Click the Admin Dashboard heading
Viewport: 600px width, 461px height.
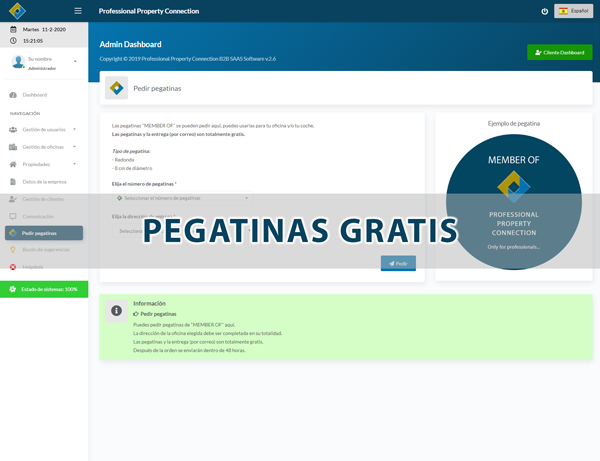(x=130, y=44)
